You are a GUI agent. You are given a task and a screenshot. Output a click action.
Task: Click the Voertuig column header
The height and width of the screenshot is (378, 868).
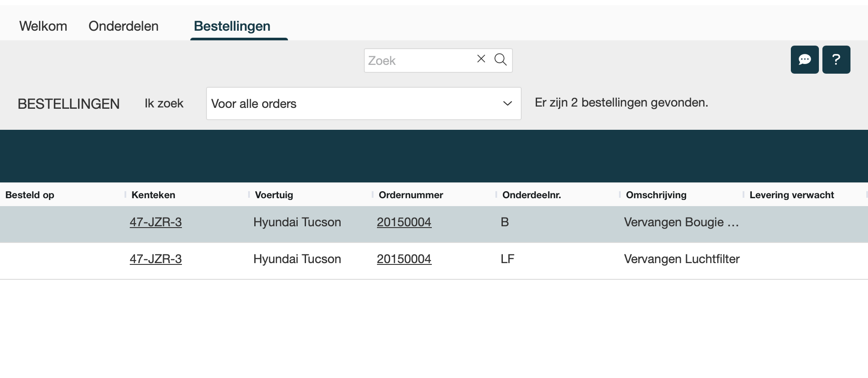(274, 195)
